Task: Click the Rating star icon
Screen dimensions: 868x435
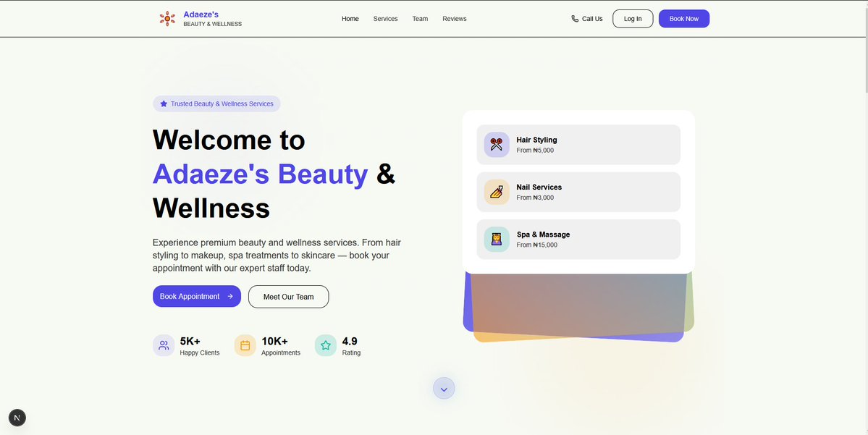Action: click(326, 345)
